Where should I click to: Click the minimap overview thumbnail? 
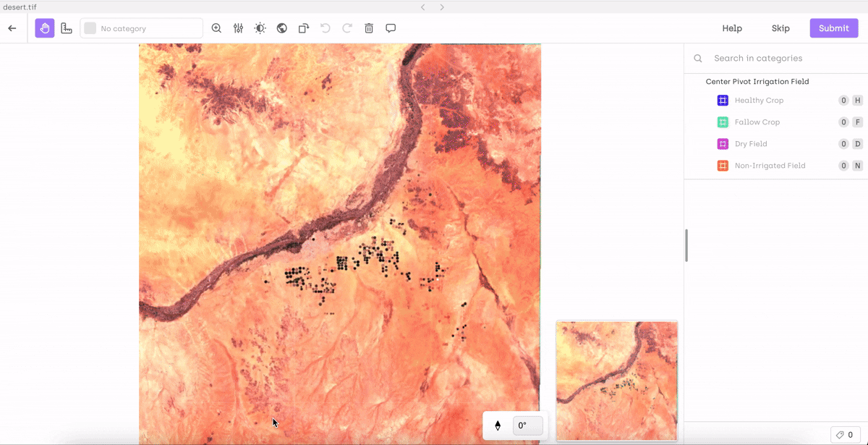click(617, 381)
